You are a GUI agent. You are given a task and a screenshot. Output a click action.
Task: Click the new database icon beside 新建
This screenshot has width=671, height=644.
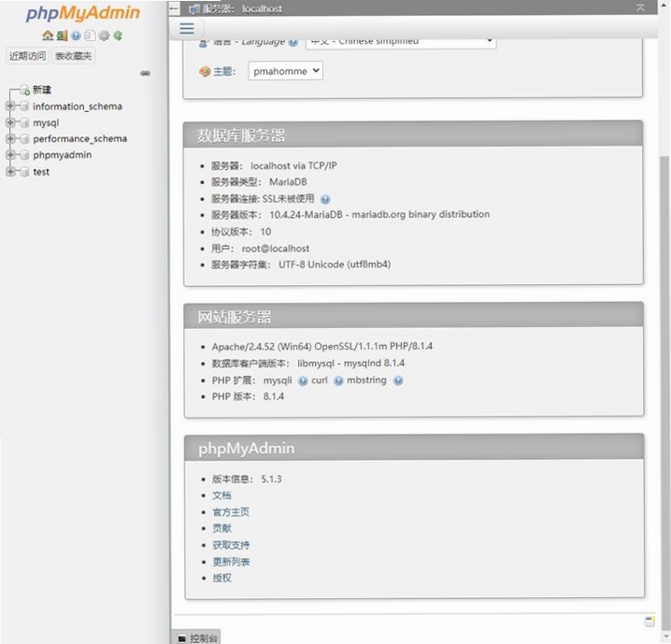click(25, 90)
